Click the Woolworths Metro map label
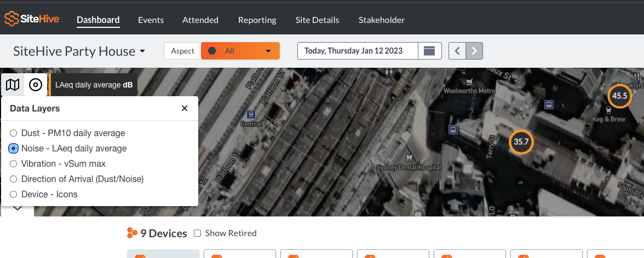 click(469, 91)
